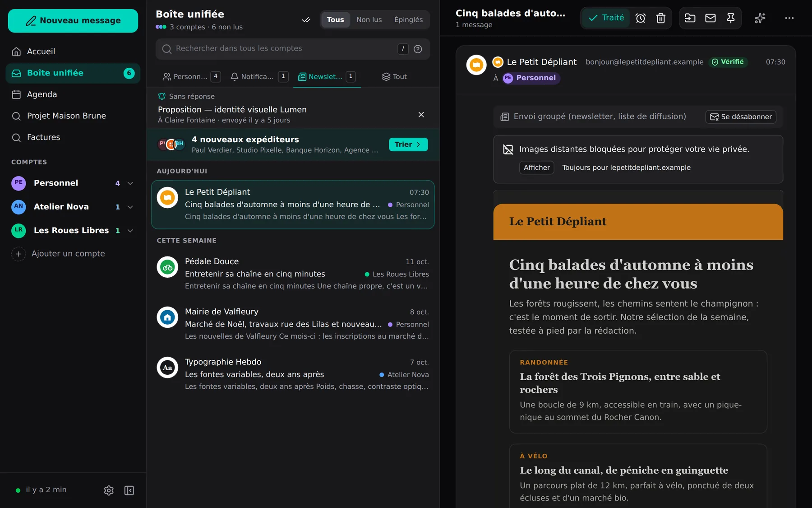Click Toujours pour lepetitdepliant.example link

[626, 168]
